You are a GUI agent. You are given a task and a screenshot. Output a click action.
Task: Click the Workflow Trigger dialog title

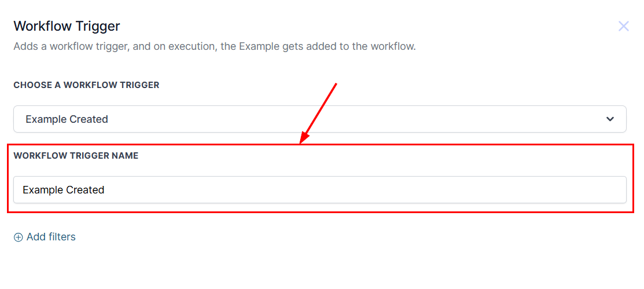coord(67,26)
